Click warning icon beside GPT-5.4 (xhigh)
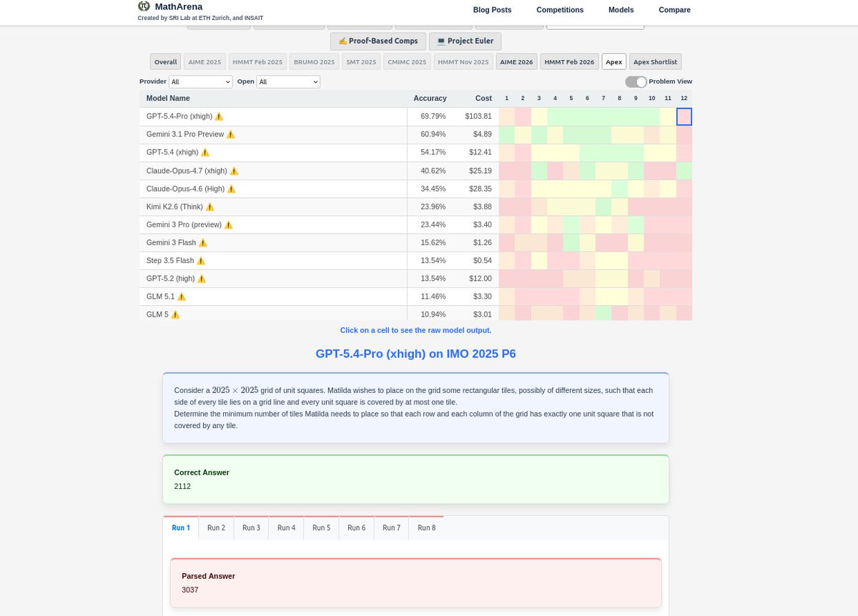 tap(205, 152)
